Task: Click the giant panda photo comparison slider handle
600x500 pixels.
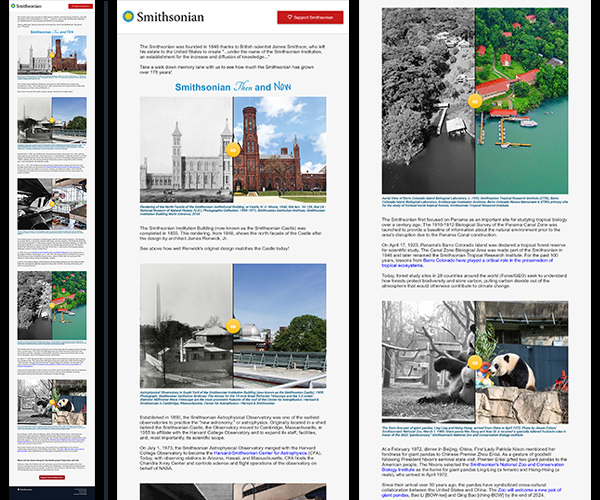Action: (x=475, y=363)
